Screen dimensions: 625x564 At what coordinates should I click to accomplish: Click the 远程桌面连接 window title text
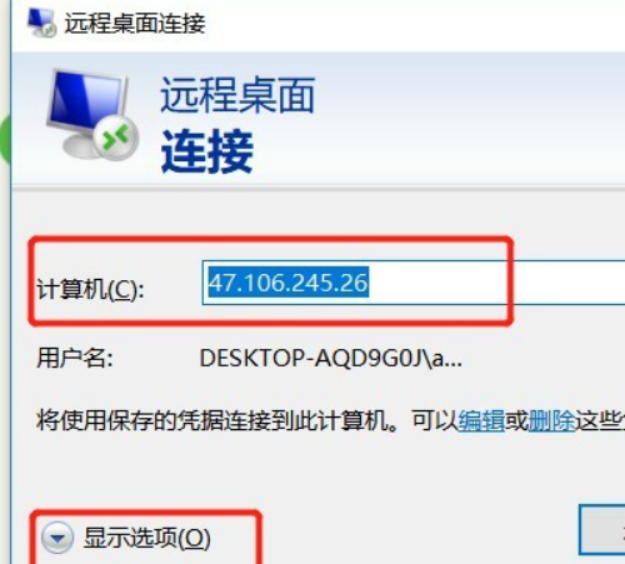pos(135,23)
